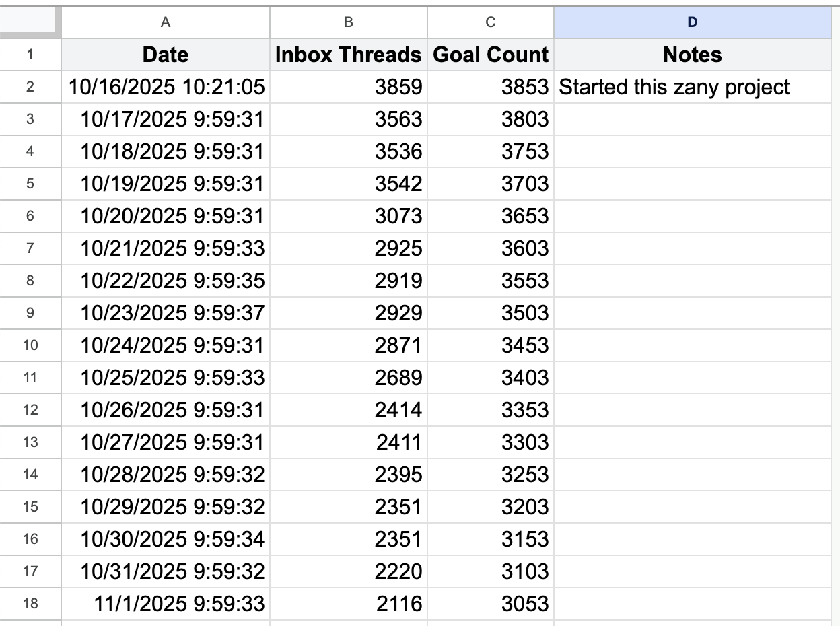The width and height of the screenshot is (840, 626).
Task: Click the Goal Count cell showing 3853
Action: tap(490, 87)
